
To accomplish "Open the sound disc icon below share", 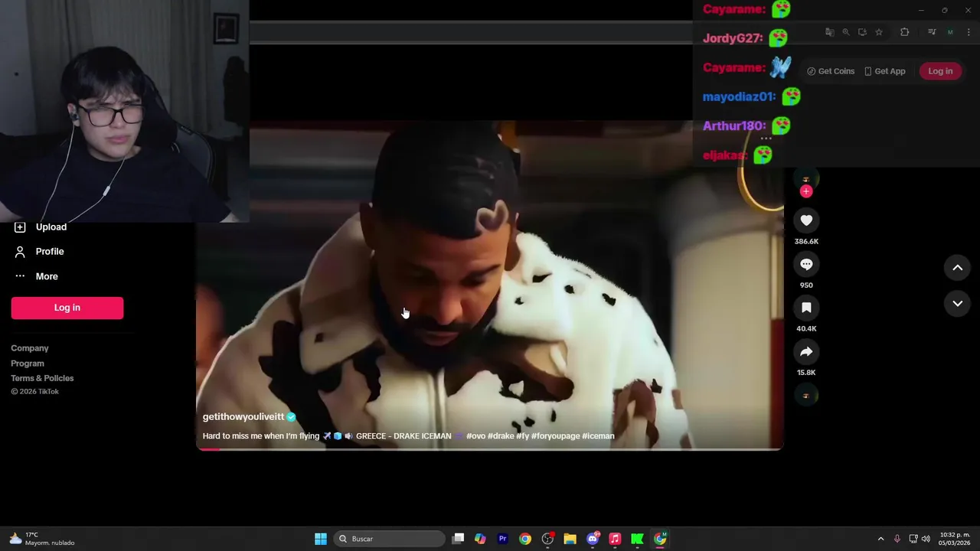I will click(806, 395).
